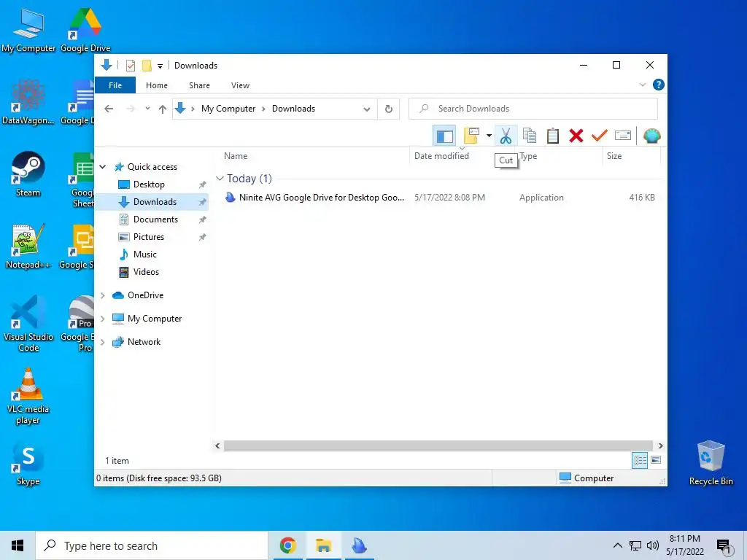747x560 pixels.
Task: Go up one level with up arrow
Action: pyautogui.click(x=163, y=109)
